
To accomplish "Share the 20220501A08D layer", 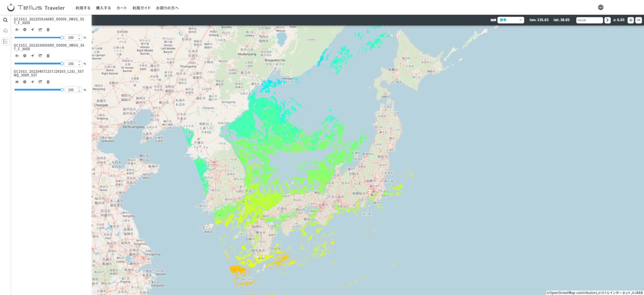I will [40, 30].
